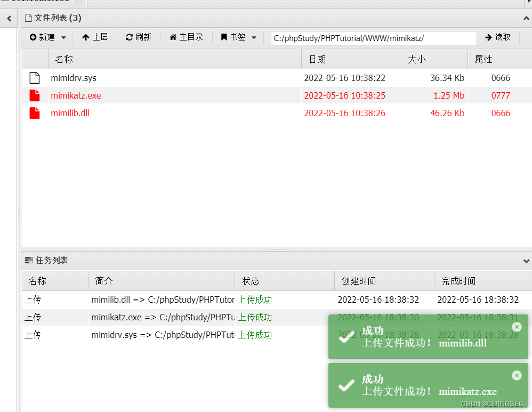Click creation time 2022-05-16 18:38:32

point(378,300)
